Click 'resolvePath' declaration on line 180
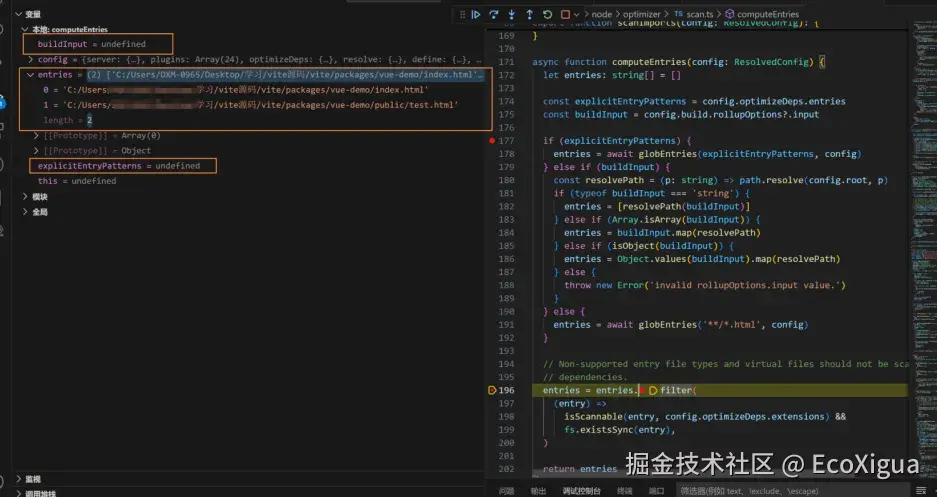 614,180
